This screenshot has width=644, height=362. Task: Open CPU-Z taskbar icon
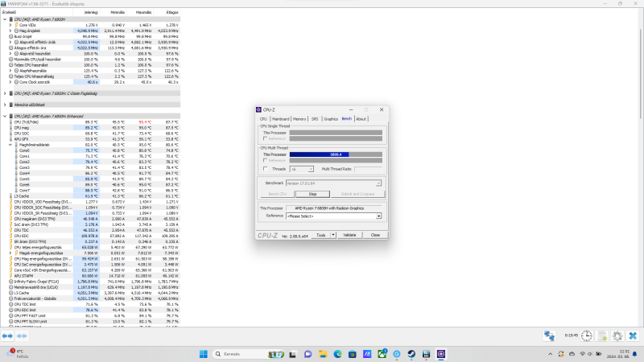point(441,354)
